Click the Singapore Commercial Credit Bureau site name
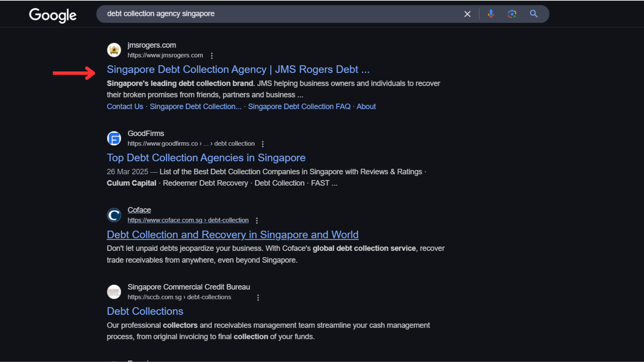The width and height of the screenshot is (644, 362). 189,287
